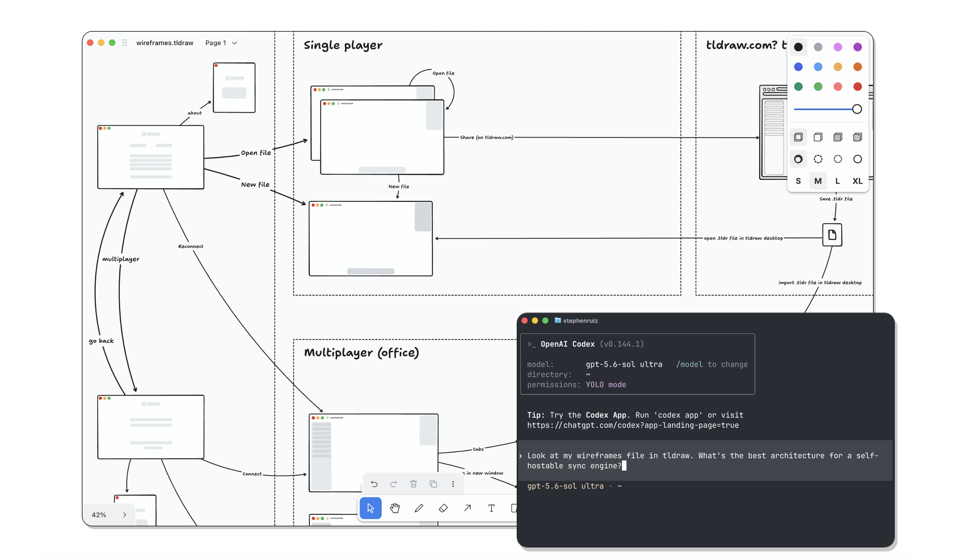
Task: Click the 'go back' arrow label
Action: (101, 341)
